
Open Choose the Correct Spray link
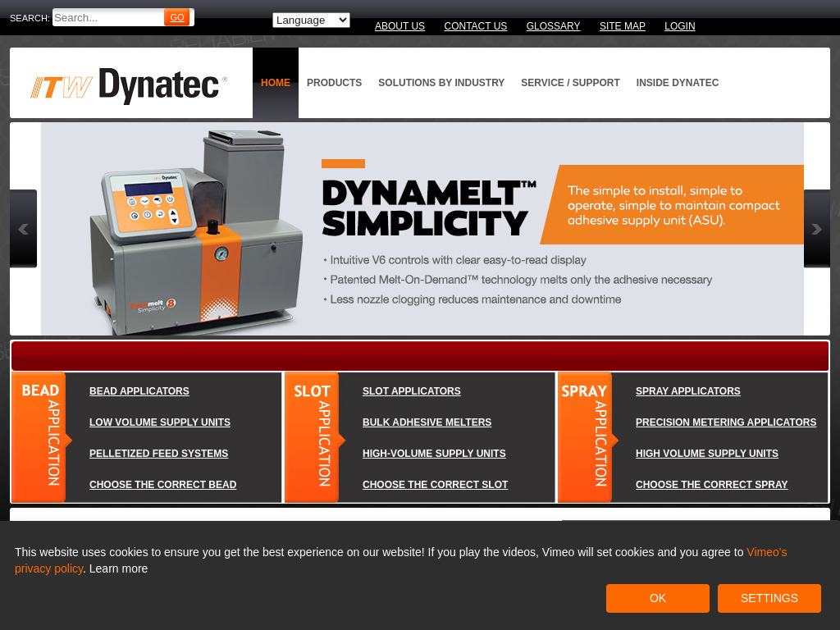click(711, 484)
